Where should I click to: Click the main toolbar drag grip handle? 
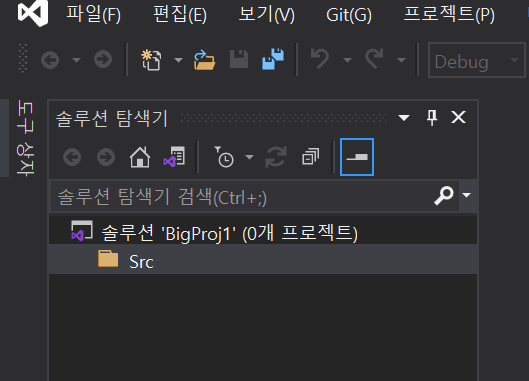[23, 58]
